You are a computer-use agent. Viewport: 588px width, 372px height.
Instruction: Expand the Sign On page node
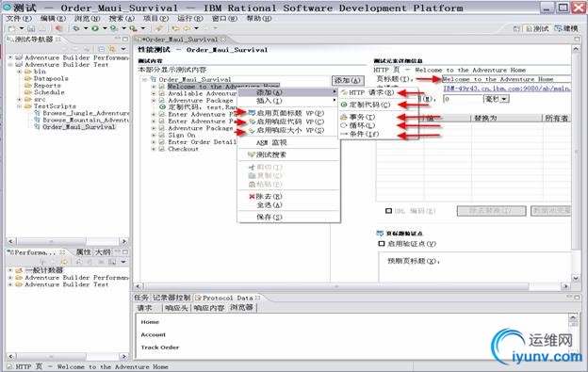pos(154,135)
